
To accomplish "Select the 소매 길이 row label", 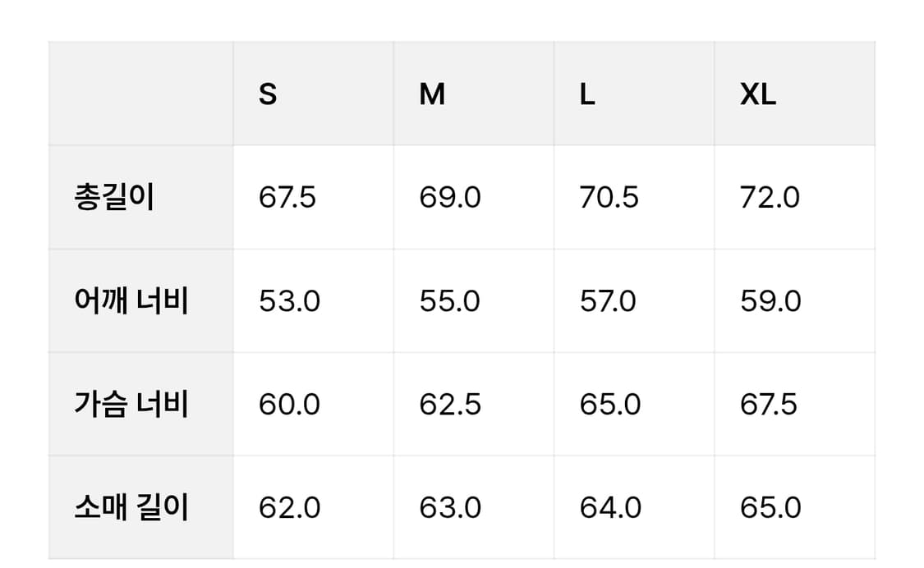I will pos(131,508).
